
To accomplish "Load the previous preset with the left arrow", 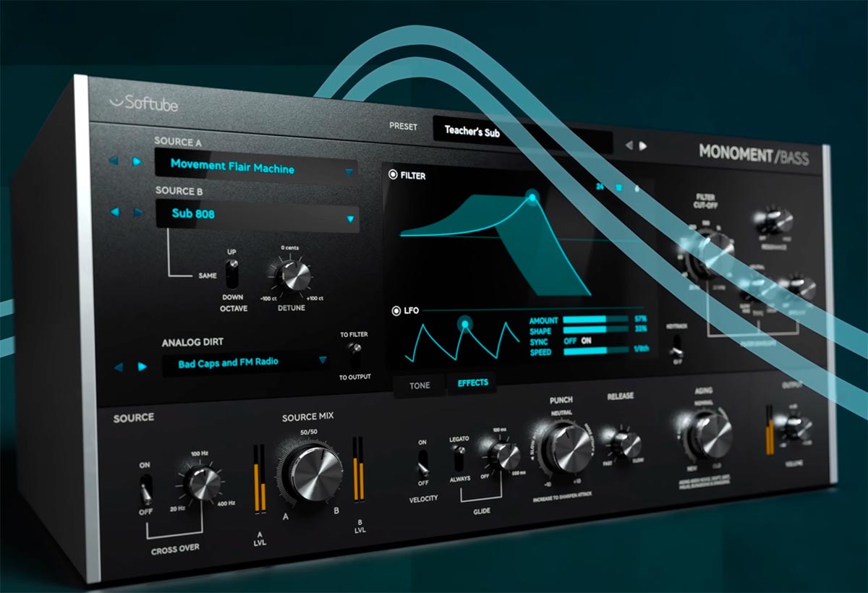I will 628,145.
